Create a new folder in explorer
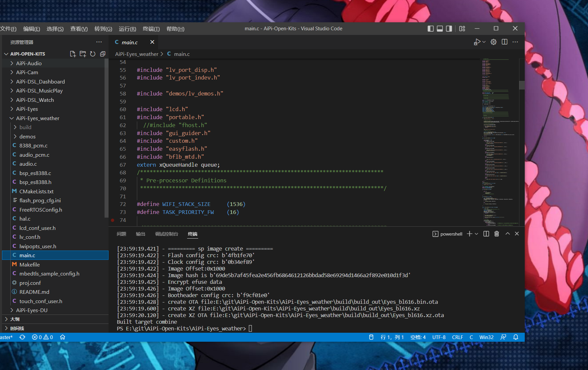 point(83,54)
